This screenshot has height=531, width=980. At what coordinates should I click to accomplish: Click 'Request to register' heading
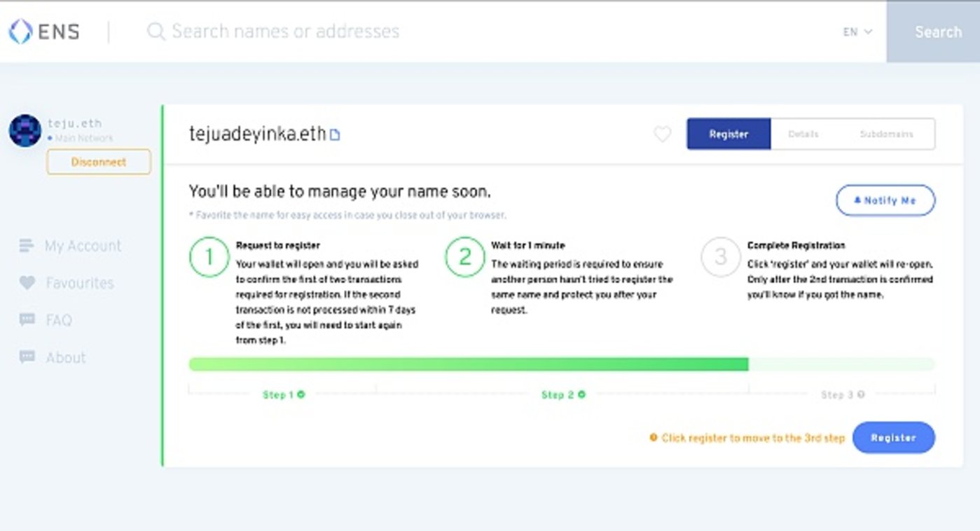click(x=278, y=246)
